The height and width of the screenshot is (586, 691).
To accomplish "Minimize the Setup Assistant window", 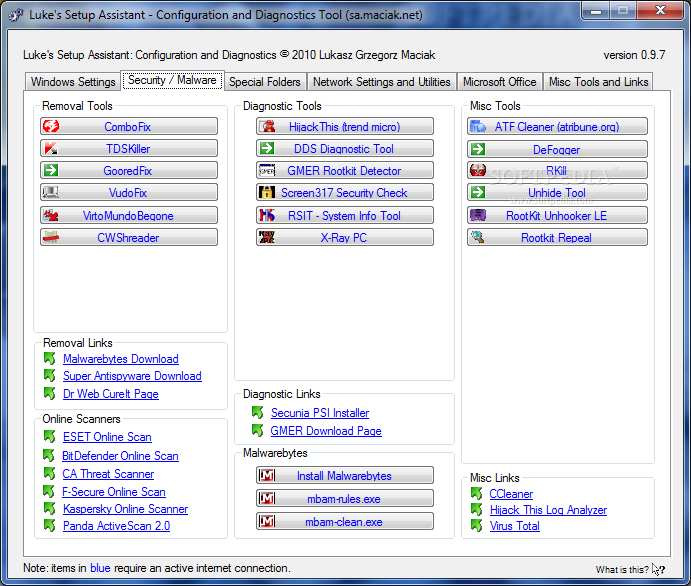I will coord(596,11).
